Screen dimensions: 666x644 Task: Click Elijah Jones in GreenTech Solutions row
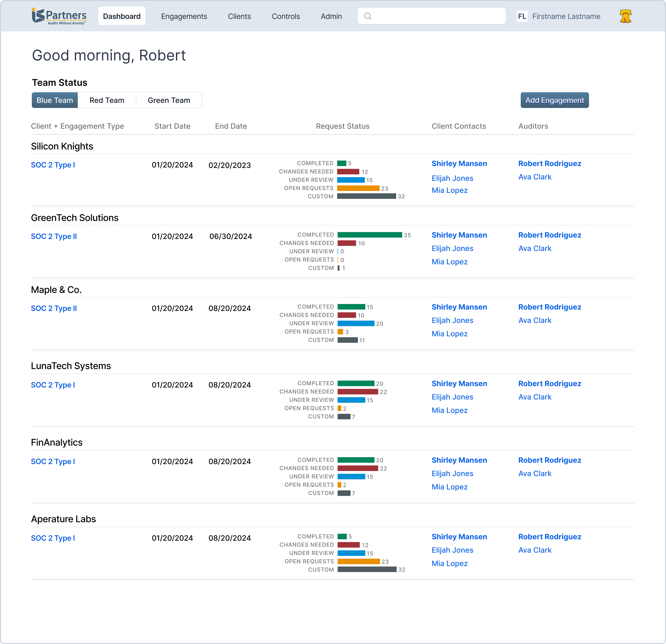point(452,248)
